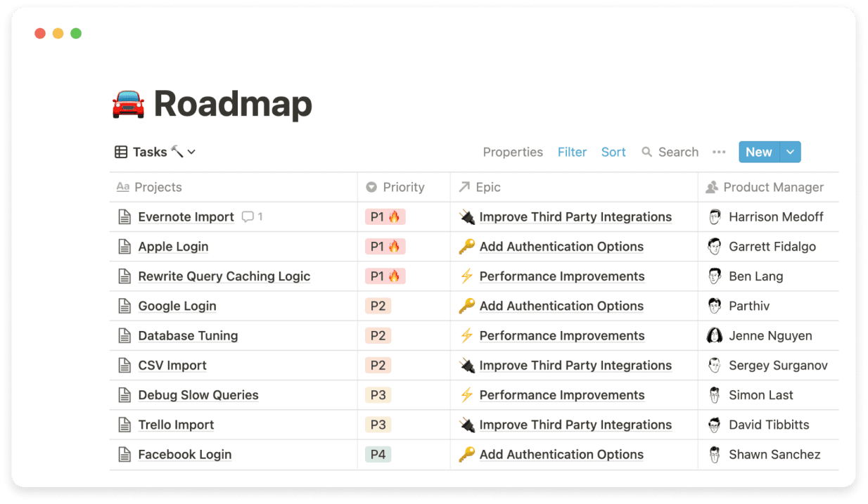
Task: Click the red car emoji on the Roadmap title
Action: [127, 103]
